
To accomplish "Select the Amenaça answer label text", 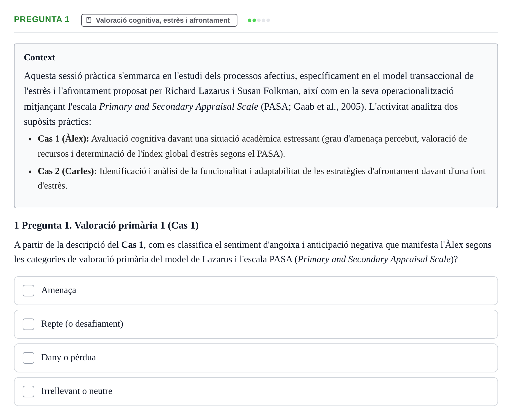I will pyautogui.click(x=59, y=290).
